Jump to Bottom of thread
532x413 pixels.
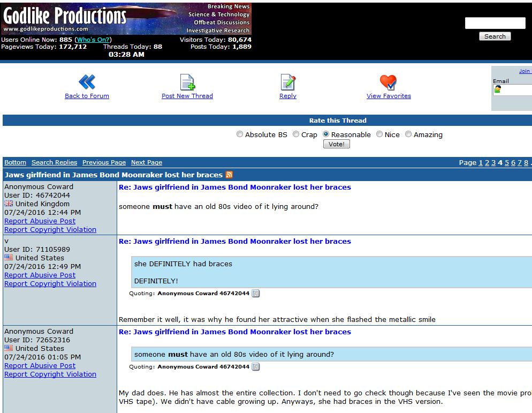(x=15, y=162)
